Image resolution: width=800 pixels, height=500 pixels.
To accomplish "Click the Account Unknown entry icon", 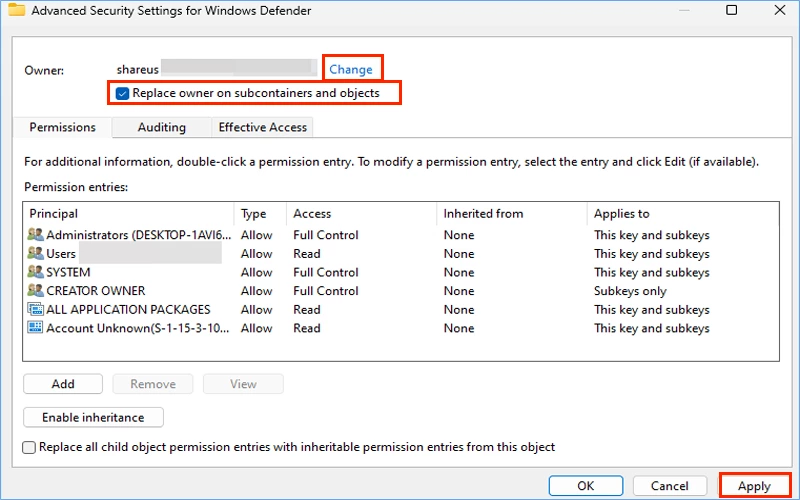I will [x=35, y=328].
